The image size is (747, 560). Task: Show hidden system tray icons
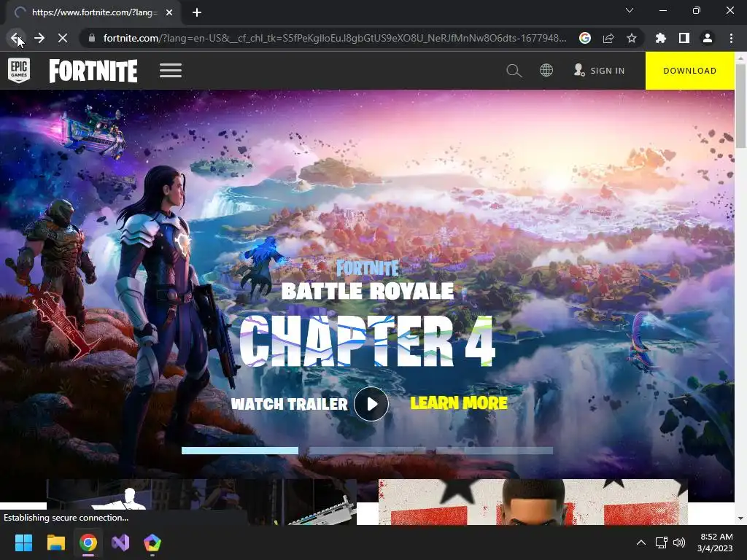[x=641, y=542]
